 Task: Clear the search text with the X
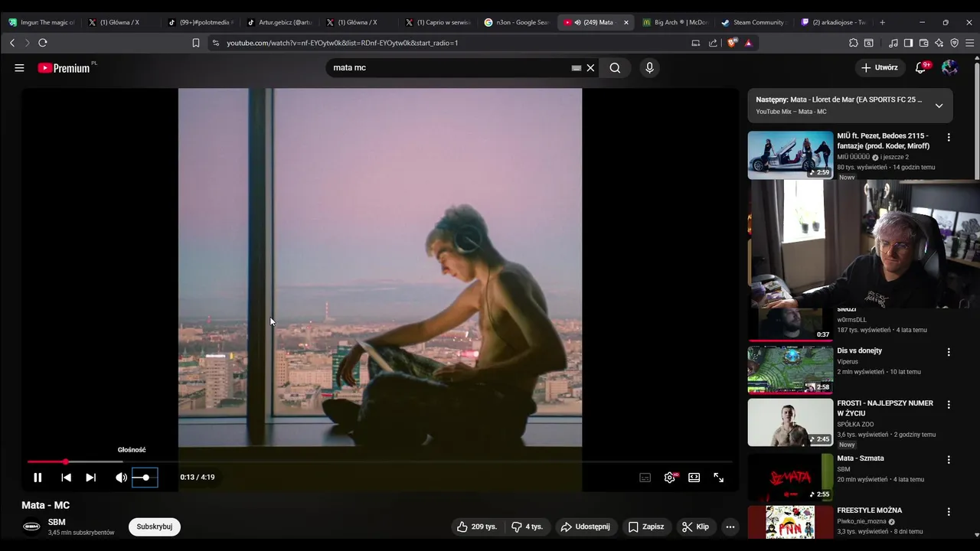590,68
